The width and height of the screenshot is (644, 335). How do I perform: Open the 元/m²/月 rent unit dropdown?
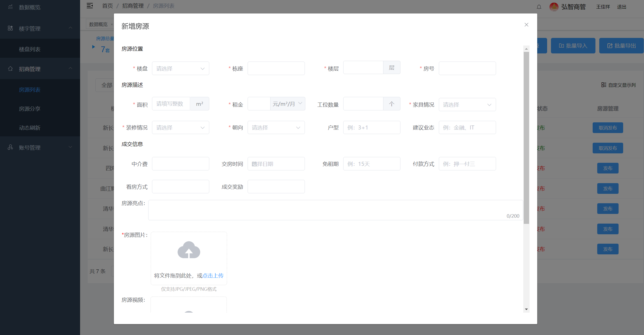pos(288,104)
